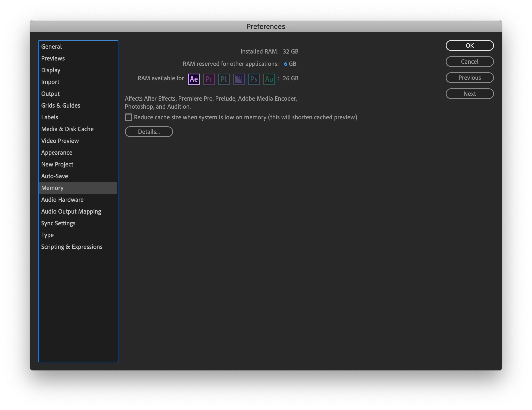Switch to Audio Hardware settings
This screenshot has height=410, width=532.
[62, 200]
